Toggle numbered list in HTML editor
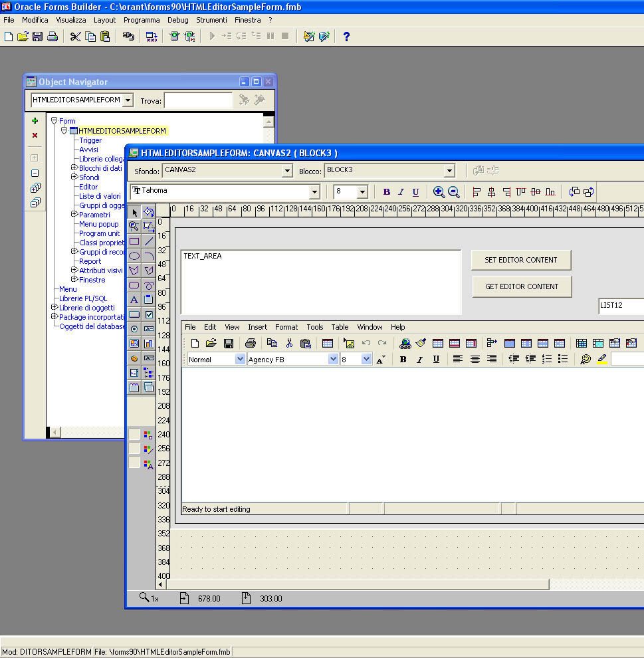 pos(547,359)
